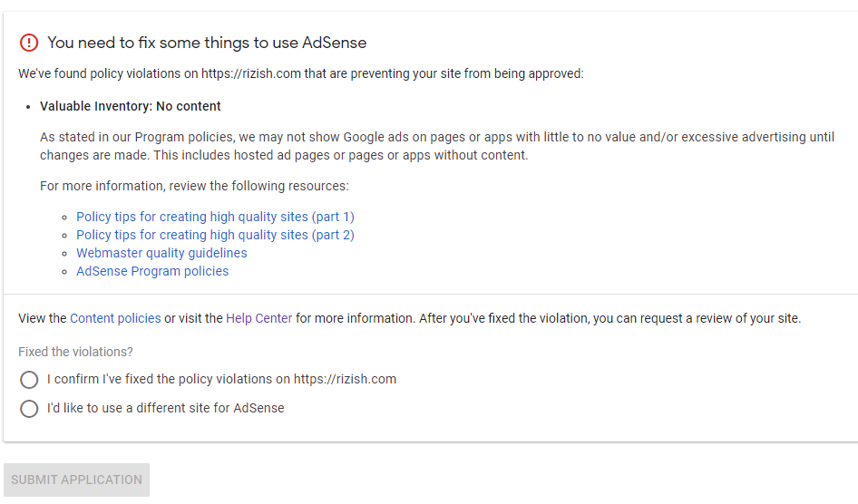This screenshot has width=858, height=504.
Task: Open Policy tips for high quality sites (part 1)
Action: 215,217
